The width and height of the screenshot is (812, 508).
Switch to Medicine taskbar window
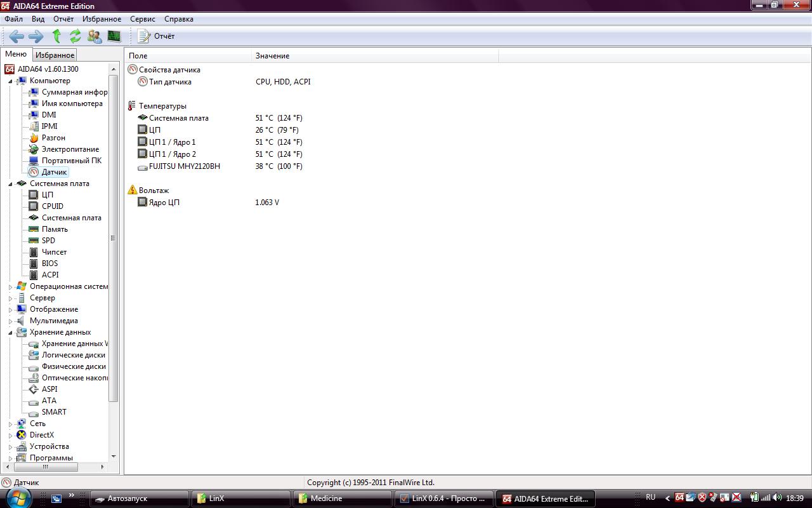[343, 498]
